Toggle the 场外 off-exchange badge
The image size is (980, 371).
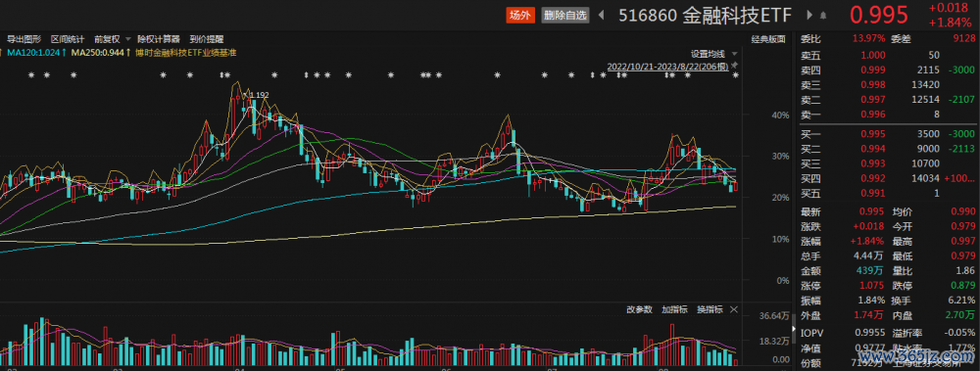(x=520, y=15)
